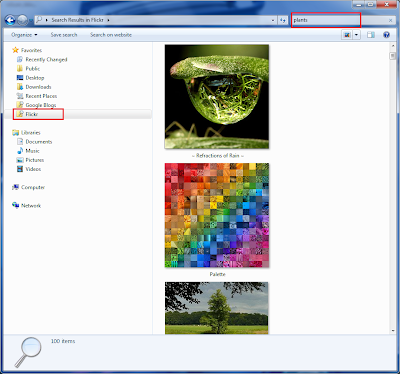The height and width of the screenshot is (374, 400).
Task: Go forward with the Forward arrow button
Action: tap(22, 20)
